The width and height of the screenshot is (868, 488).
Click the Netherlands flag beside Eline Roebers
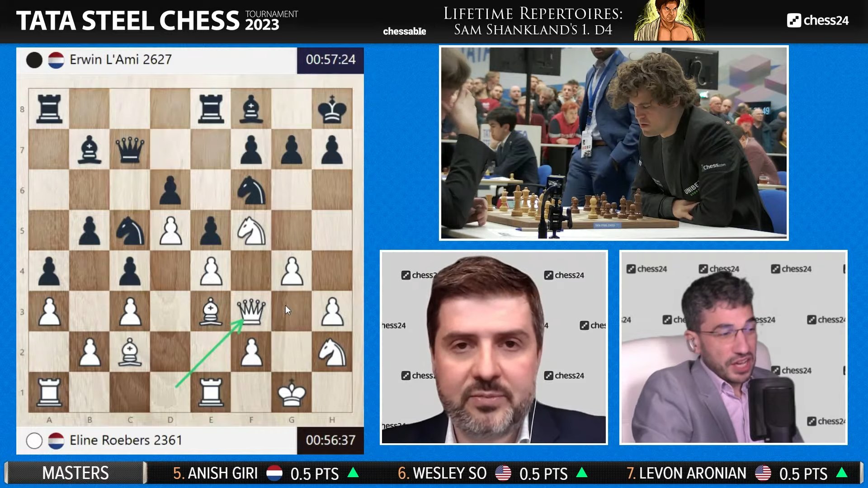[56, 440]
